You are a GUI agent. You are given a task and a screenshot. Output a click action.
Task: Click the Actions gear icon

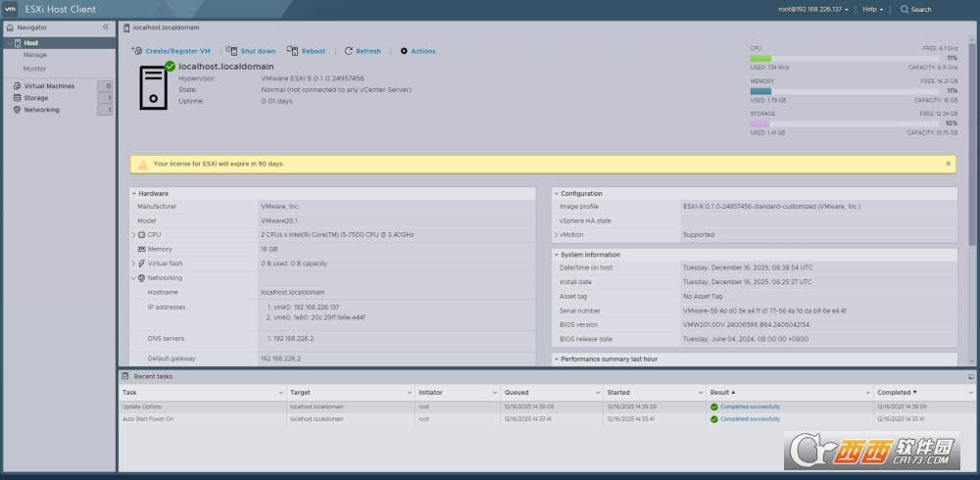404,51
